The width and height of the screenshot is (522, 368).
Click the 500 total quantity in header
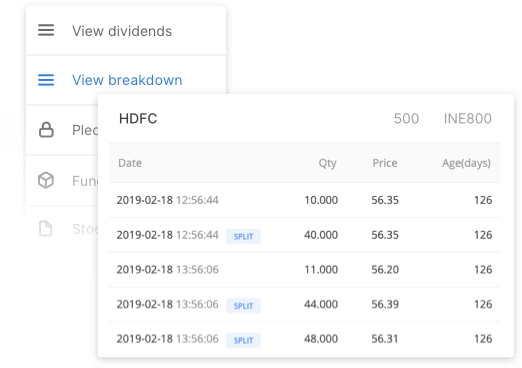(x=406, y=119)
